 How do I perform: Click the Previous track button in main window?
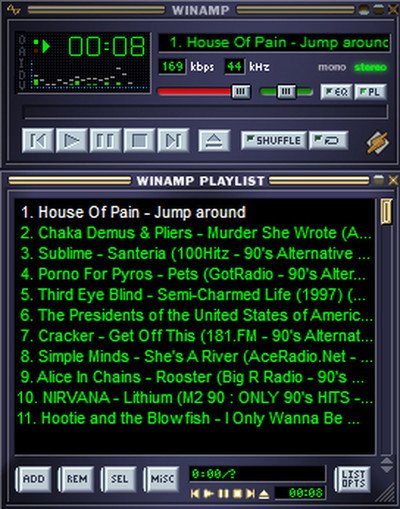click(38, 141)
